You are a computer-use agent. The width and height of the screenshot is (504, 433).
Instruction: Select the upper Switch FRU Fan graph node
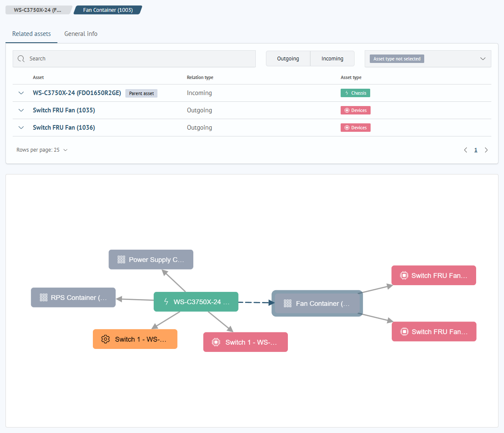[x=434, y=275]
